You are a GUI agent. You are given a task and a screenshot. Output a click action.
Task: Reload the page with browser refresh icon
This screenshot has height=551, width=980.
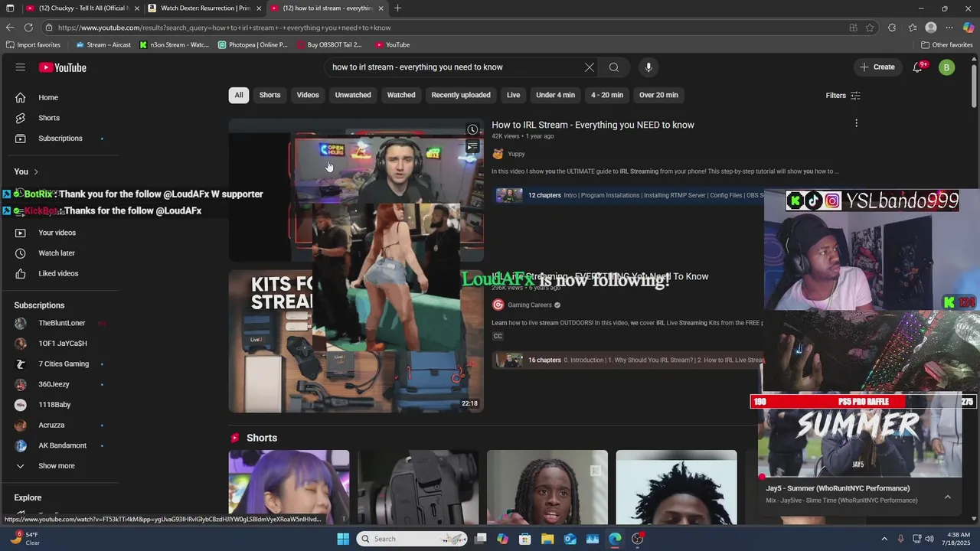pos(28,28)
